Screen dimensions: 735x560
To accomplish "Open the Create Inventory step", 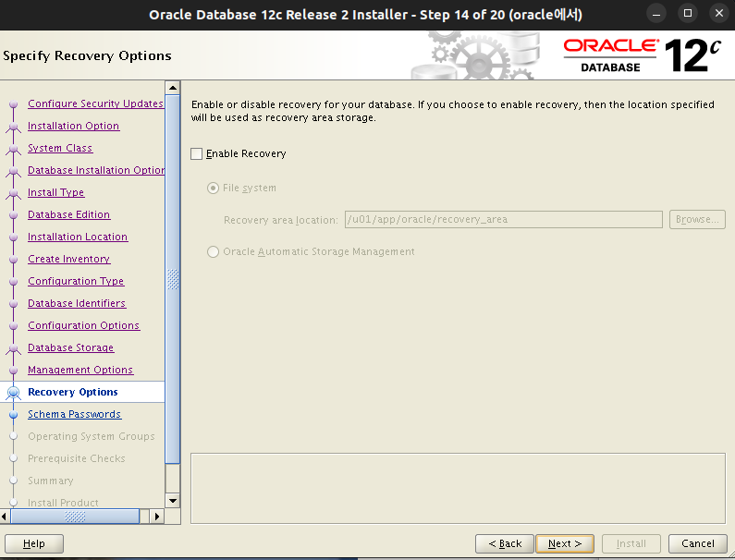I will (x=69, y=259).
